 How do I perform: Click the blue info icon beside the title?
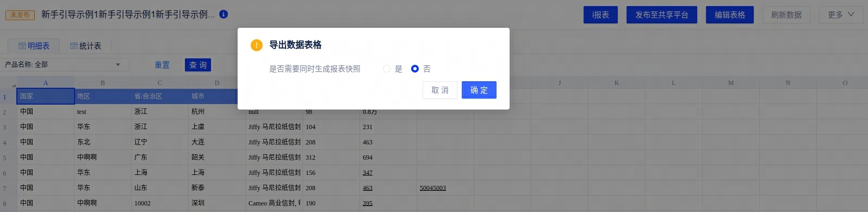[x=224, y=14]
